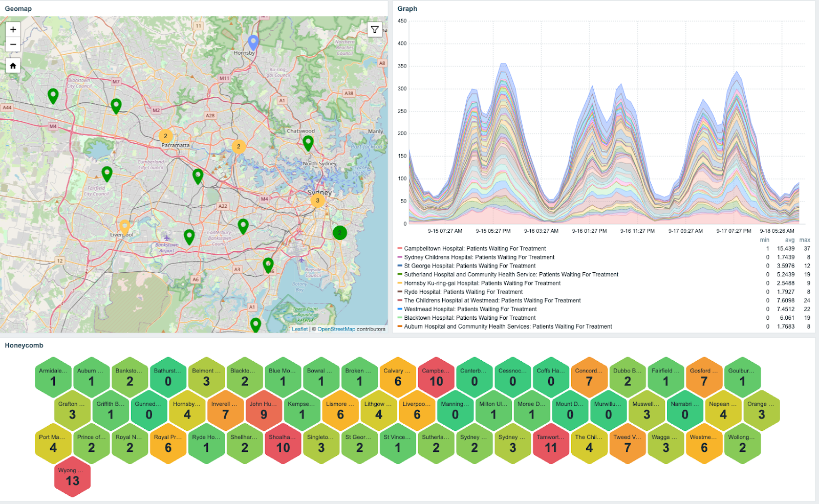Select the orange cluster marker at Sydney
819x504 pixels.
coord(317,201)
